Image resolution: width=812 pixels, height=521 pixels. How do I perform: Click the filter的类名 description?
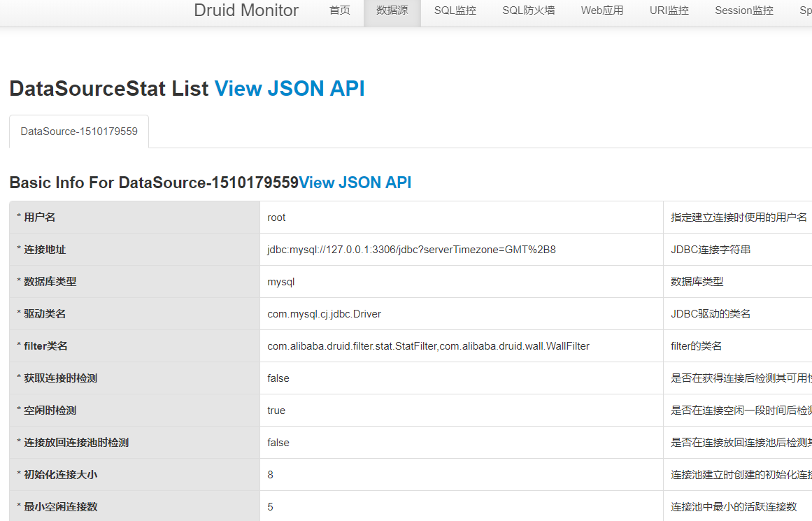pyautogui.click(x=696, y=346)
